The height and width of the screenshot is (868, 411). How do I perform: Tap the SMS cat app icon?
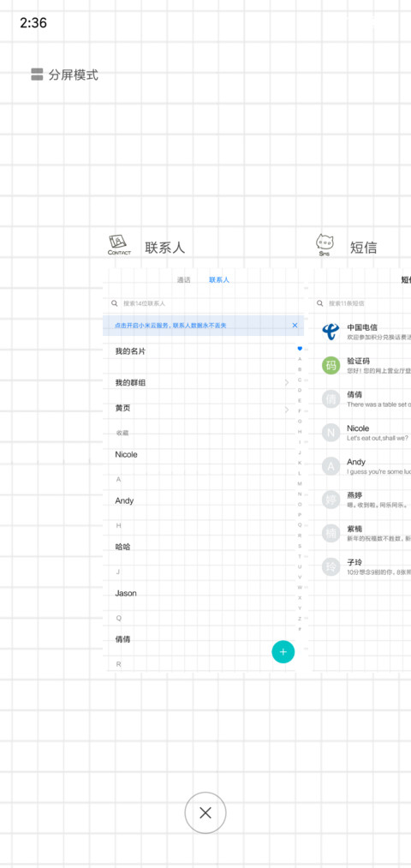pyautogui.click(x=325, y=245)
